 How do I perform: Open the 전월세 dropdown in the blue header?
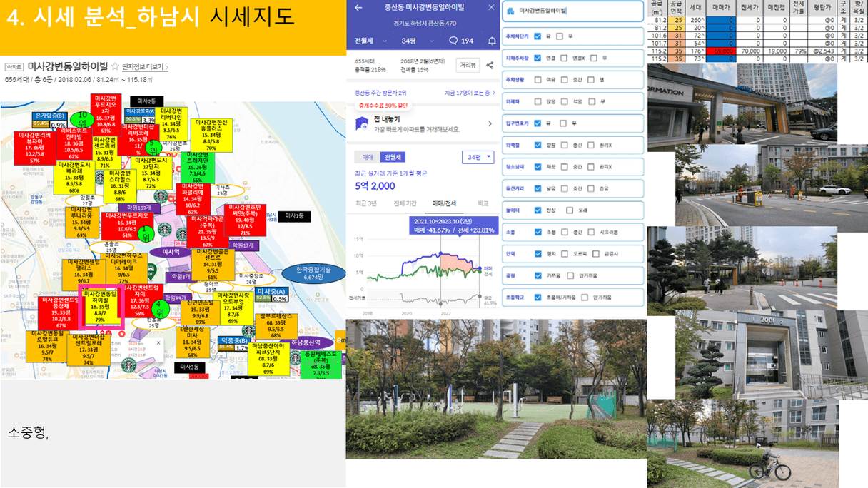click(x=369, y=41)
